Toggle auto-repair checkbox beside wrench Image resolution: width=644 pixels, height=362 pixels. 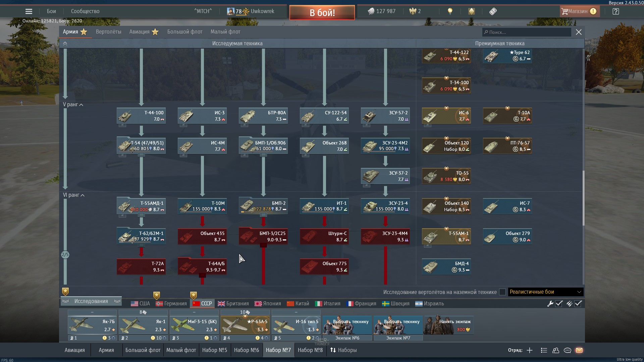[559, 304]
